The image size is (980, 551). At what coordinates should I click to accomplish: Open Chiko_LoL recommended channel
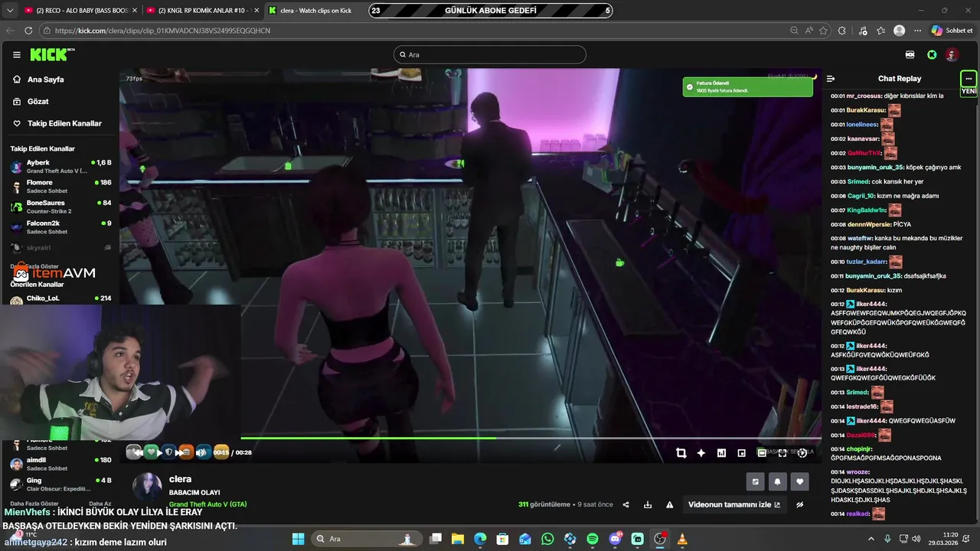pos(60,298)
